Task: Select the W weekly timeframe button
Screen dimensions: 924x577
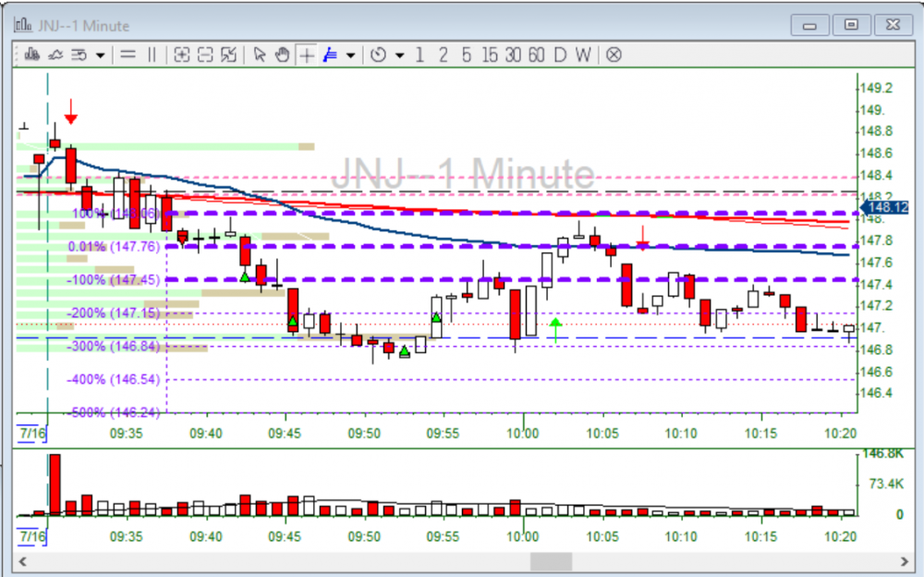Action: click(x=582, y=55)
